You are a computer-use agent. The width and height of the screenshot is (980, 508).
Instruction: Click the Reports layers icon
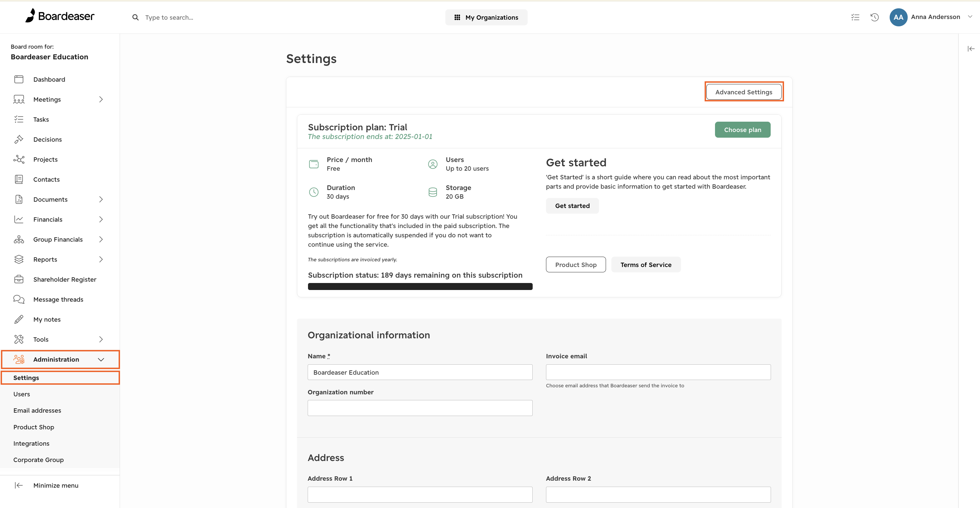tap(19, 259)
